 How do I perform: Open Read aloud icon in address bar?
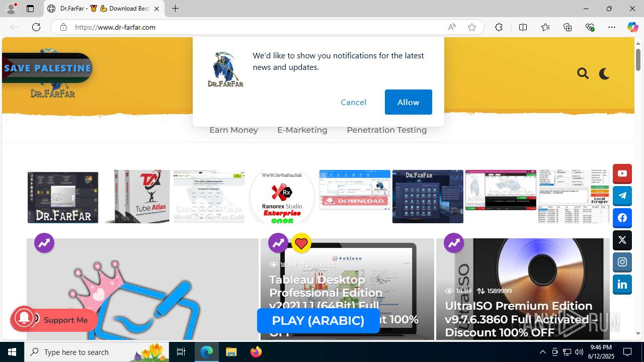452,27
